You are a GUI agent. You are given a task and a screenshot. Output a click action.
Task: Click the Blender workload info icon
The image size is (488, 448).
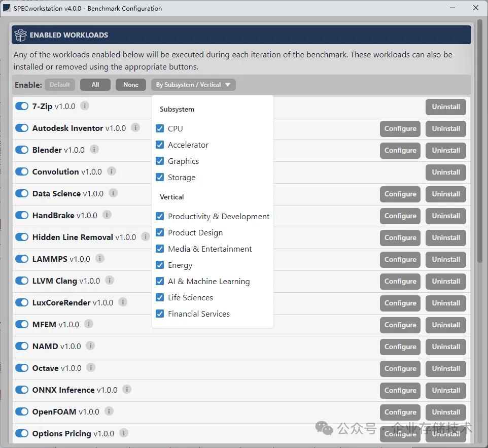(x=94, y=150)
